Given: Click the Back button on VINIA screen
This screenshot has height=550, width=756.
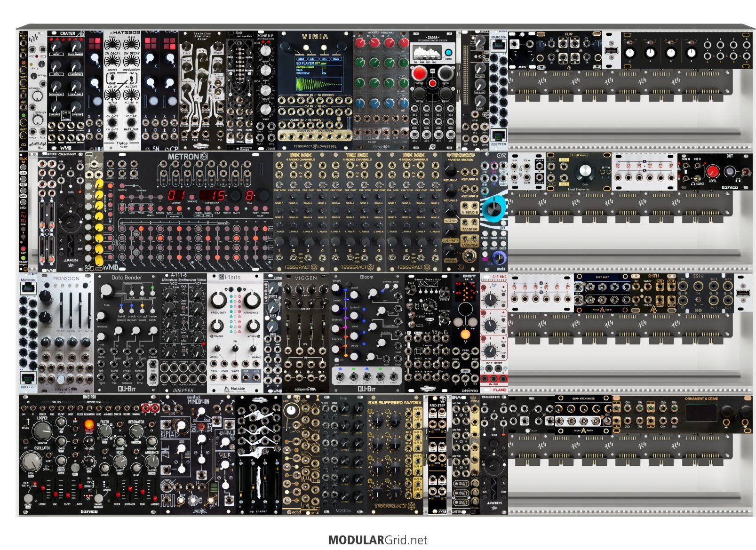Looking at the screenshot, I should tap(336, 59).
